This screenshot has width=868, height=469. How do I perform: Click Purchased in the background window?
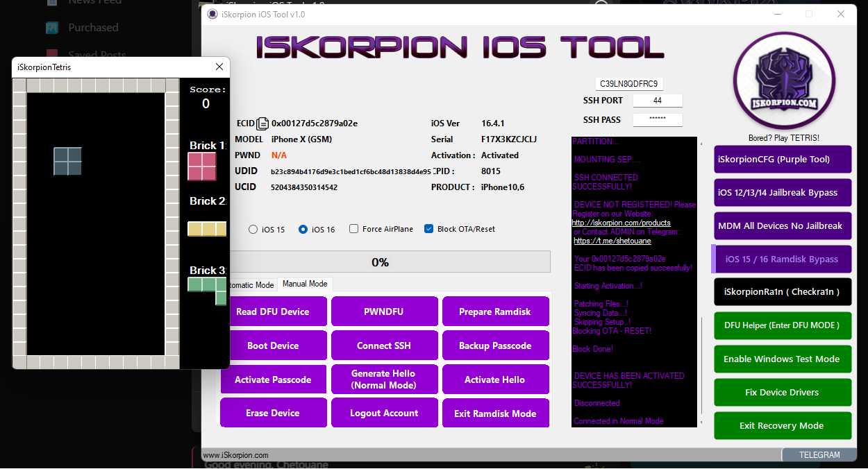pyautogui.click(x=93, y=28)
